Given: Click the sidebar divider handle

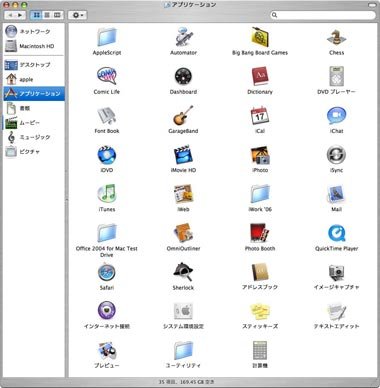Looking at the screenshot, I should pos(66,200).
